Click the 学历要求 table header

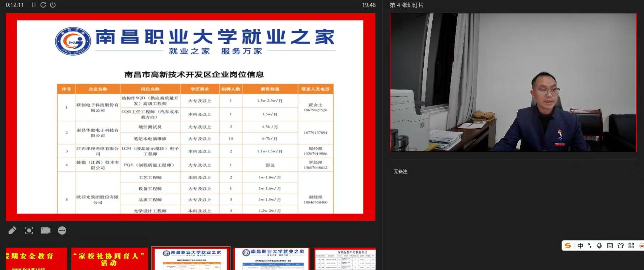(200, 89)
